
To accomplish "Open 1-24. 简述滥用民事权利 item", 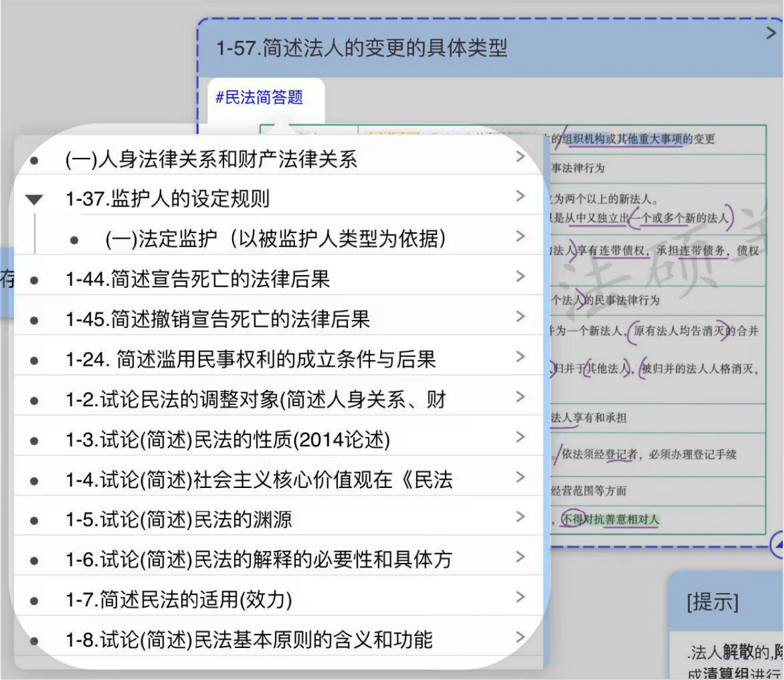I will click(x=250, y=360).
